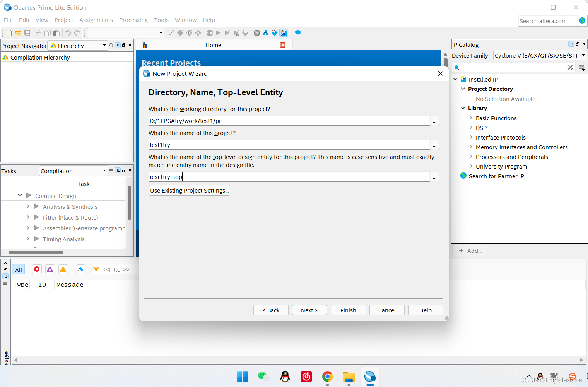The height and width of the screenshot is (387, 588).
Task: Open the timing analyzer clock icon
Action: pos(257,33)
